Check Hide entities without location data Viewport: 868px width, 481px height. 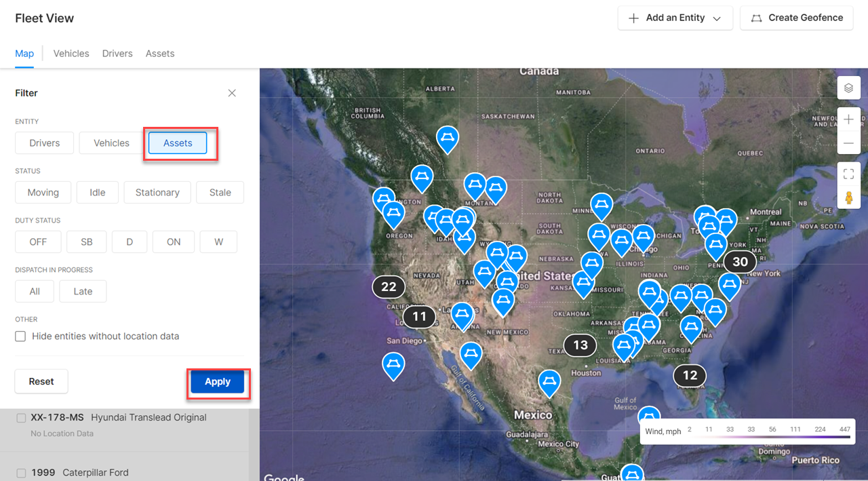20,336
